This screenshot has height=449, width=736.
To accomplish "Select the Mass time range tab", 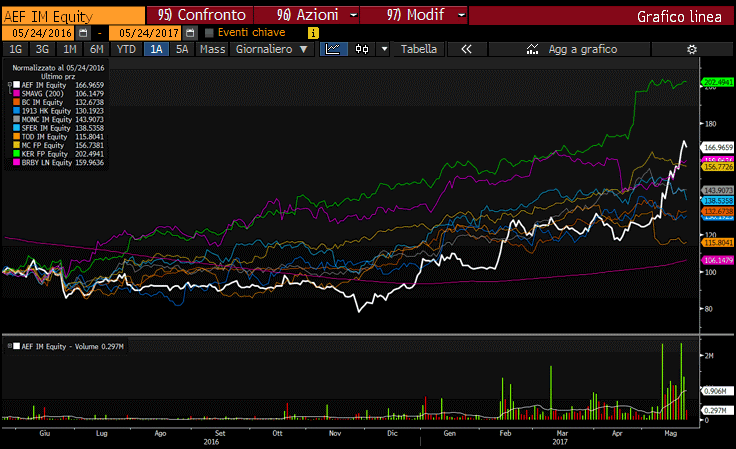I will [x=213, y=49].
